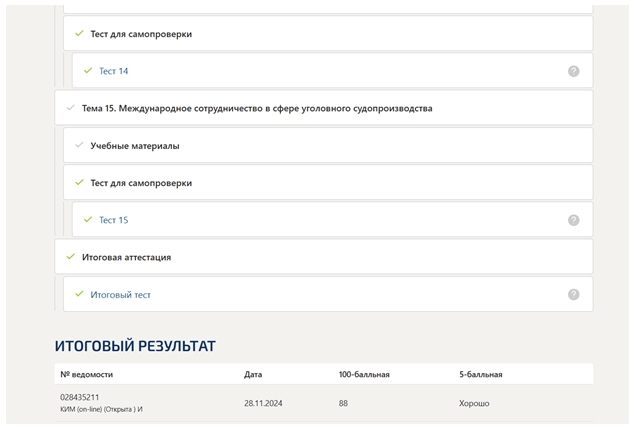
Task: Click record number 028435211 in results table
Action: 80,397
